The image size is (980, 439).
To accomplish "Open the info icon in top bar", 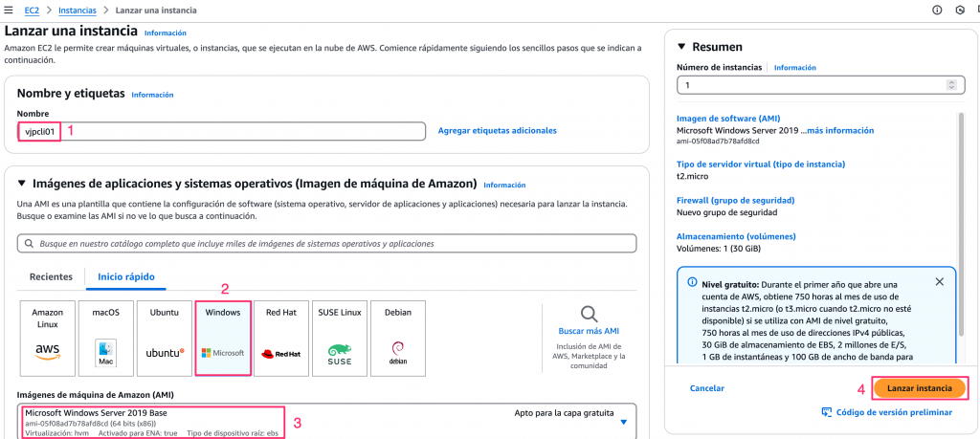I will click(x=937, y=11).
